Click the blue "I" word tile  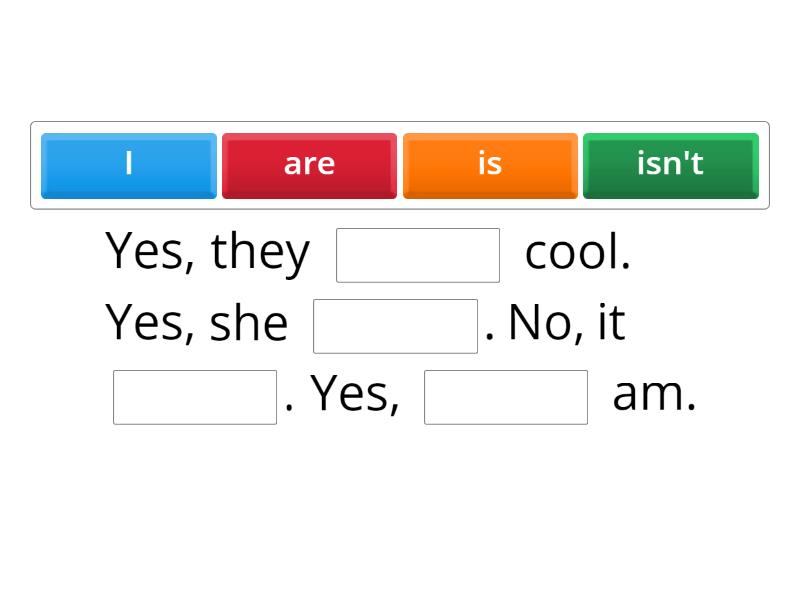128,165
